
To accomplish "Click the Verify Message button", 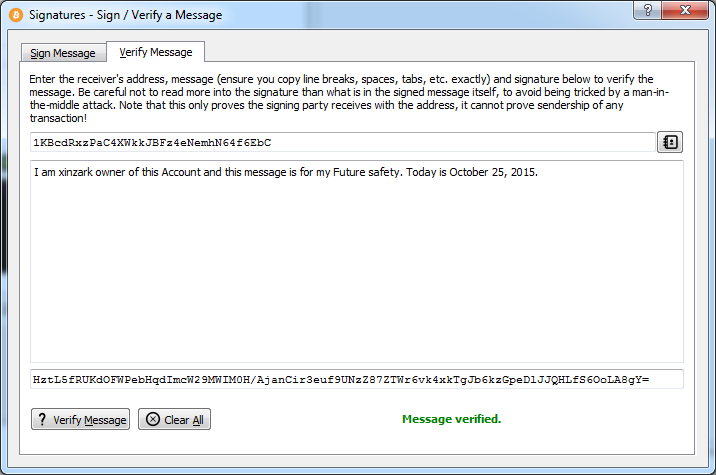I will (80, 419).
